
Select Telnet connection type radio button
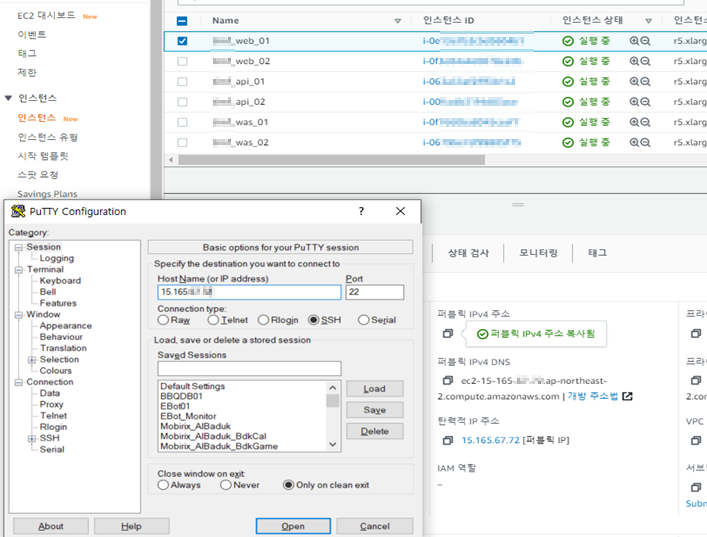tap(213, 320)
